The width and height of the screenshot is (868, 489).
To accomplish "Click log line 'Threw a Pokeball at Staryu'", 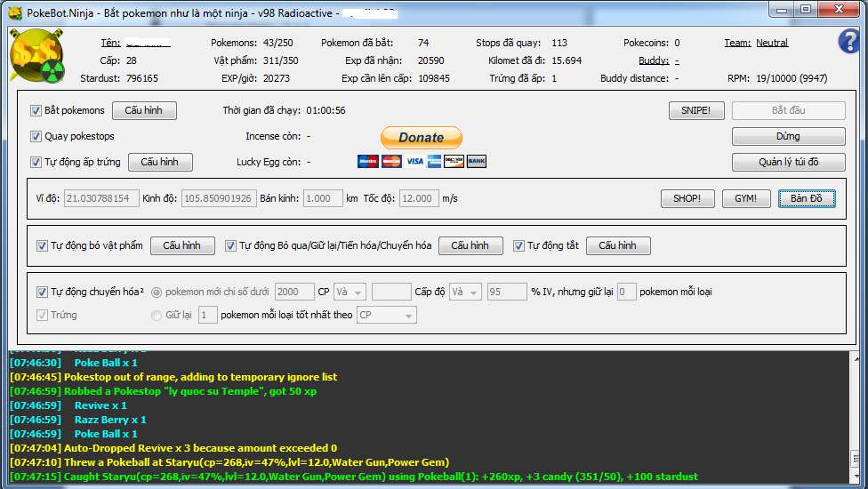I will coord(229,462).
